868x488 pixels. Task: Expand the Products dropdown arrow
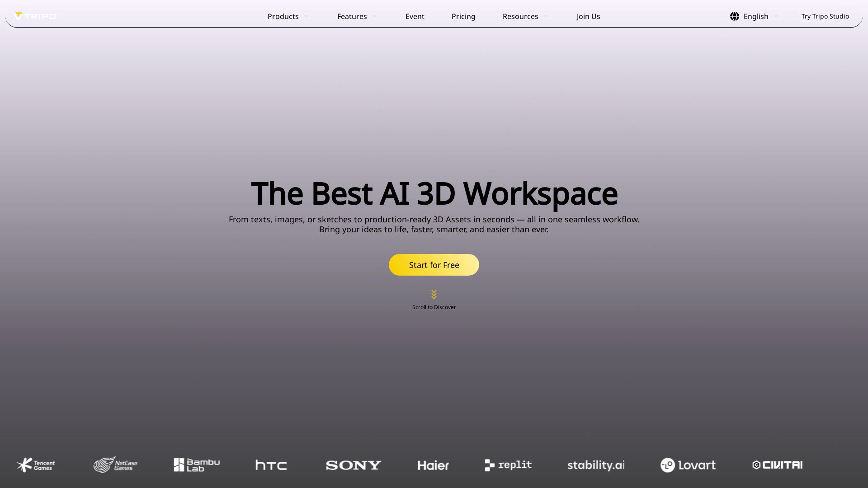[x=306, y=16]
